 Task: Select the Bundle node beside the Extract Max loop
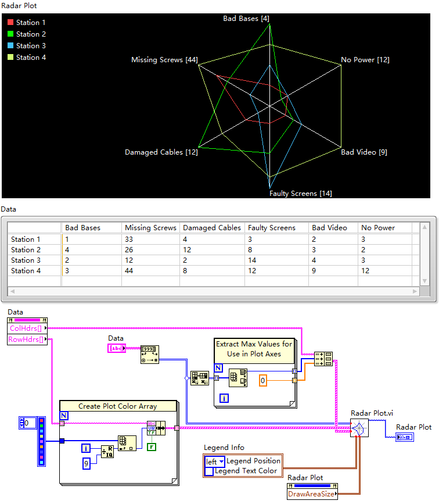tap(323, 359)
